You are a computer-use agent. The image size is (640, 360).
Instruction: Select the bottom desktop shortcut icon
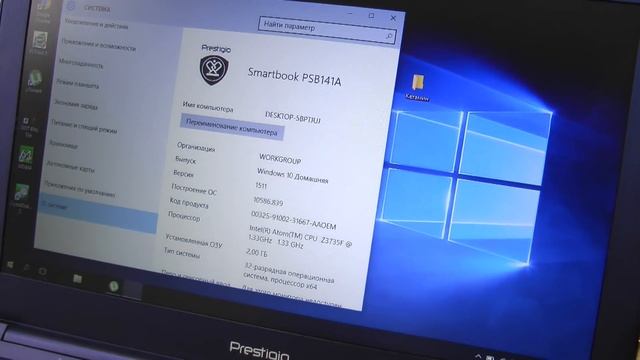tap(20, 197)
